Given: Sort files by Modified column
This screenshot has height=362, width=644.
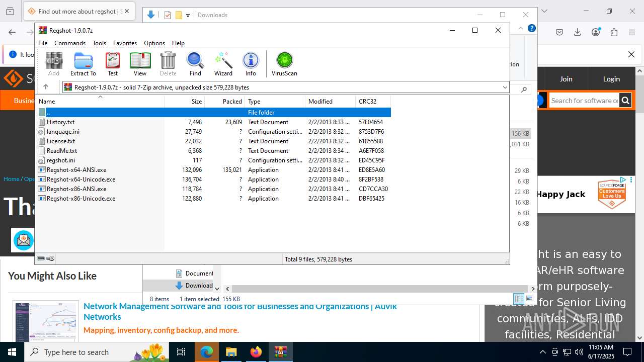Looking at the screenshot, I should [x=331, y=101].
